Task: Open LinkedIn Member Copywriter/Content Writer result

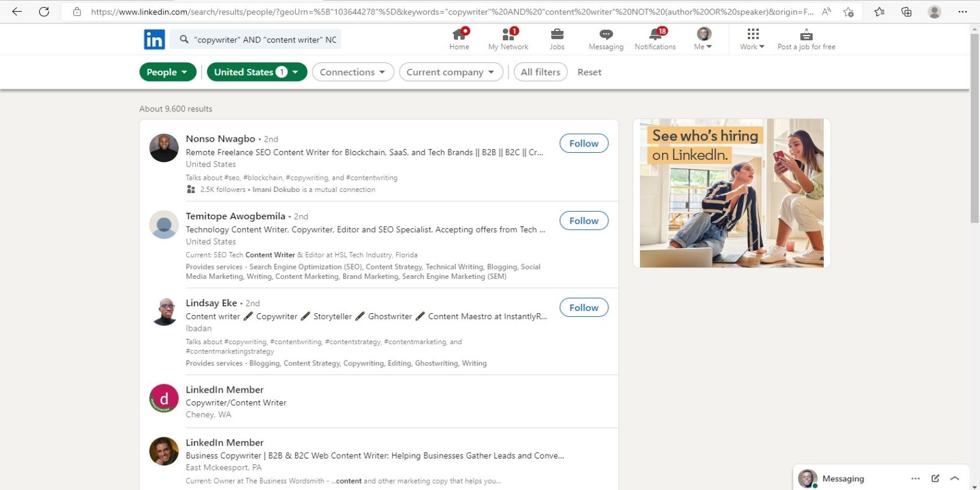Action: click(225, 390)
